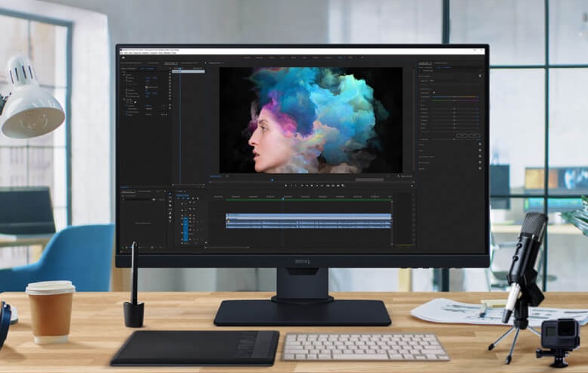Image resolution: width=588 pixels, height=373 pixels.
Task: Select the Track Select Forward tool
Action: 170,197
